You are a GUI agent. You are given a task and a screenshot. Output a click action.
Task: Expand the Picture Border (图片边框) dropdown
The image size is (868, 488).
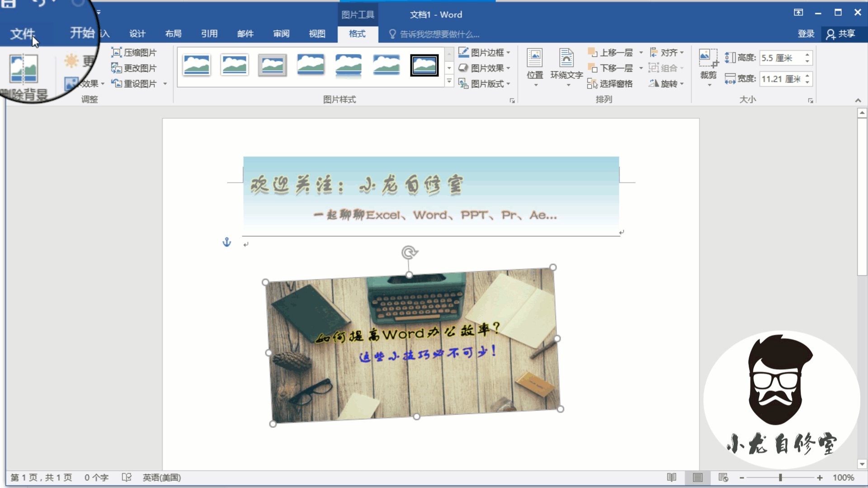pos(509,53)
